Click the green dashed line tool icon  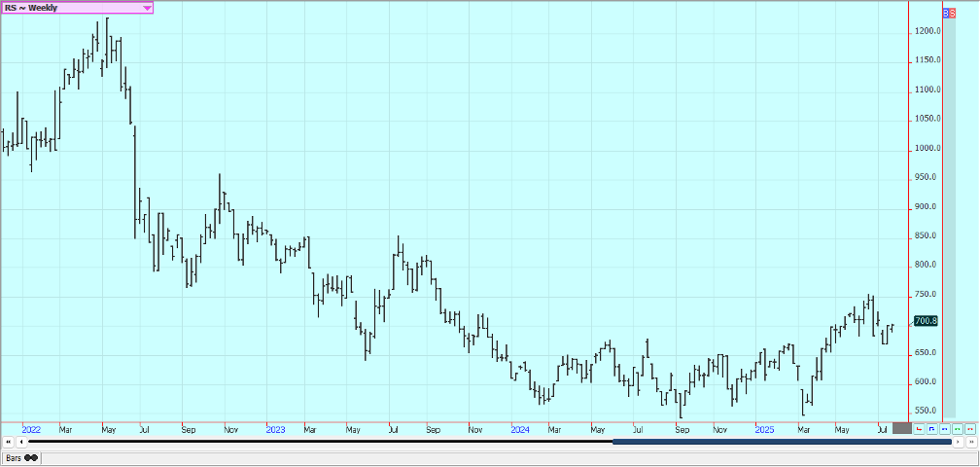(958, 429)
